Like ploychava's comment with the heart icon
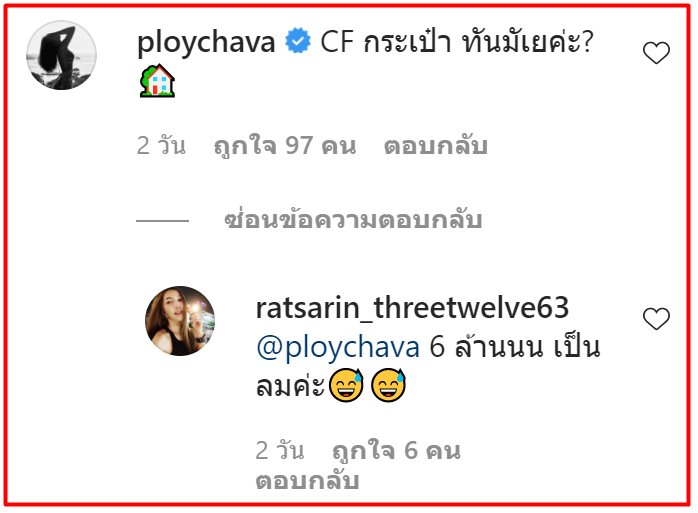The image size is (698, 513). point(656,53)
